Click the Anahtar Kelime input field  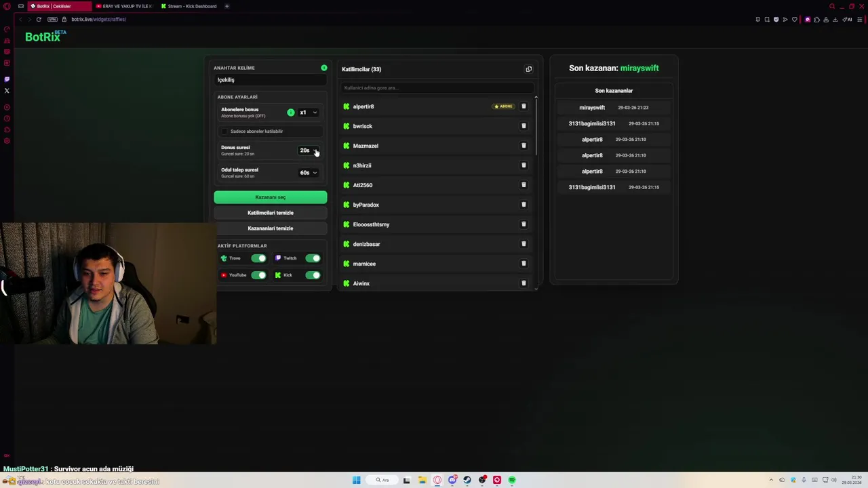tap(271, 80)
